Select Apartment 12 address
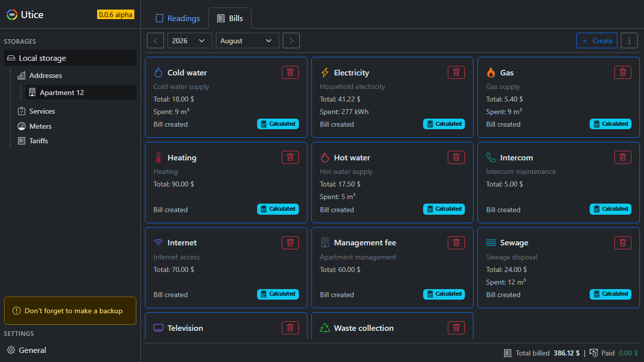Image resolution: width=644 pixels, height=362 pixels. (80, 92)
